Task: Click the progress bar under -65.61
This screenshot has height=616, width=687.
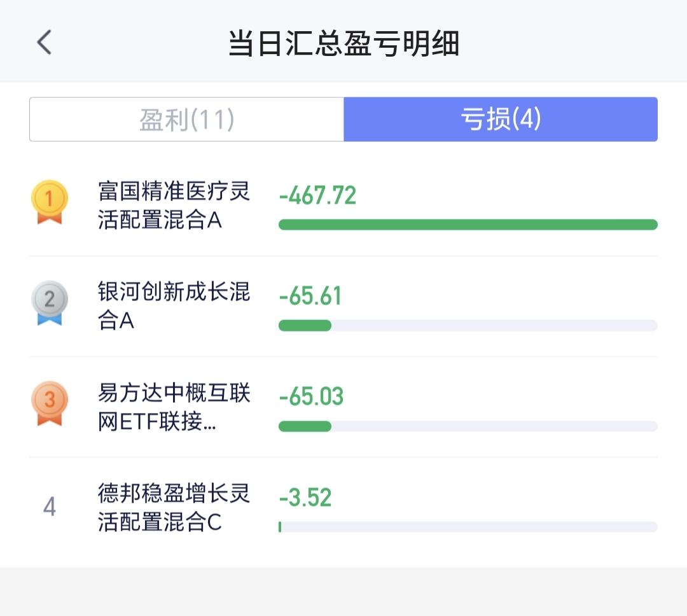Action: [x=468, y=325]
